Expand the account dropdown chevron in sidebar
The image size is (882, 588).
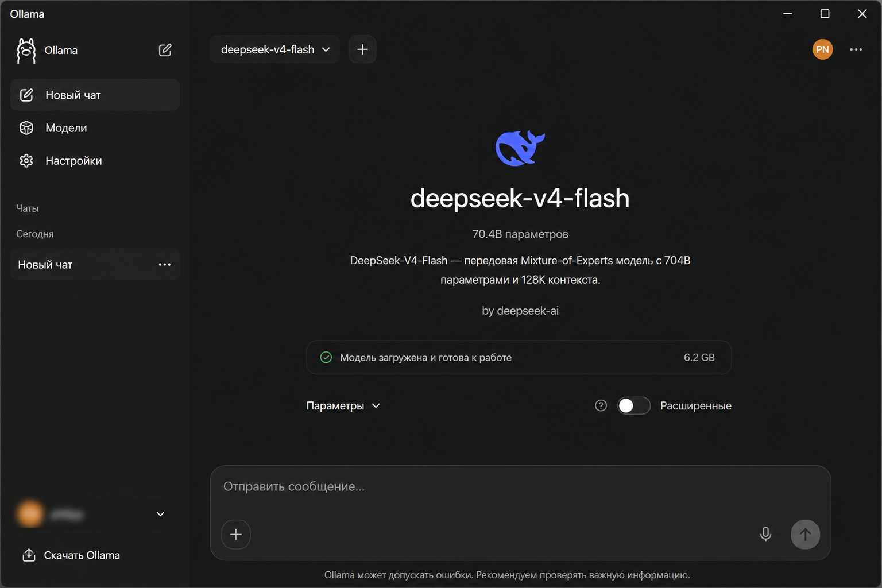click(x=161, y=514)
